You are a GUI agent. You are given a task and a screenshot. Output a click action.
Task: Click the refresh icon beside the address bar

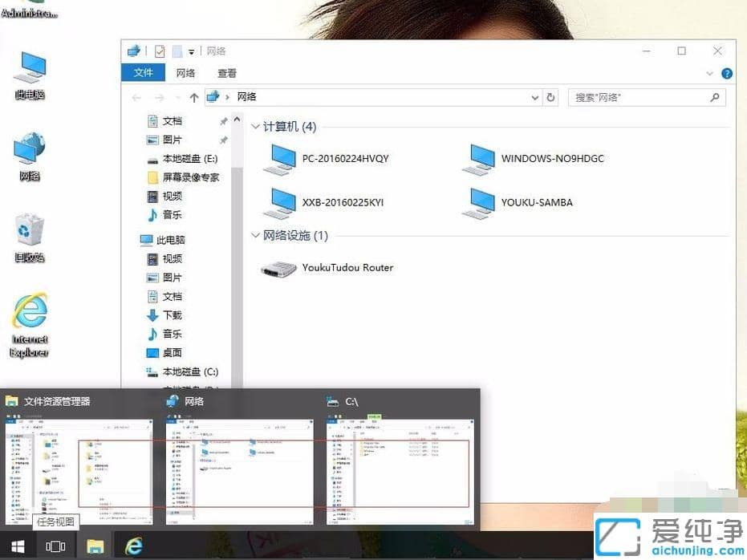551,97
